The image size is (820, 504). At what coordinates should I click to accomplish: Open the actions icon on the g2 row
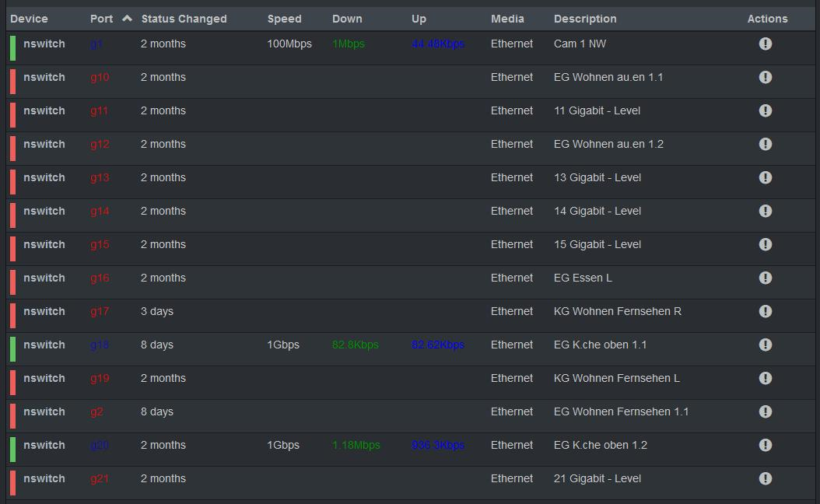766,411
